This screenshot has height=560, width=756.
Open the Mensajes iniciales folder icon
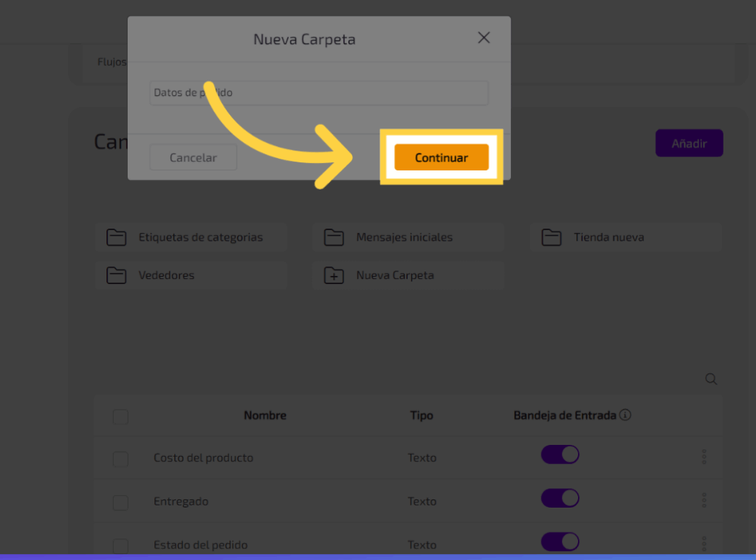[334, 238]
